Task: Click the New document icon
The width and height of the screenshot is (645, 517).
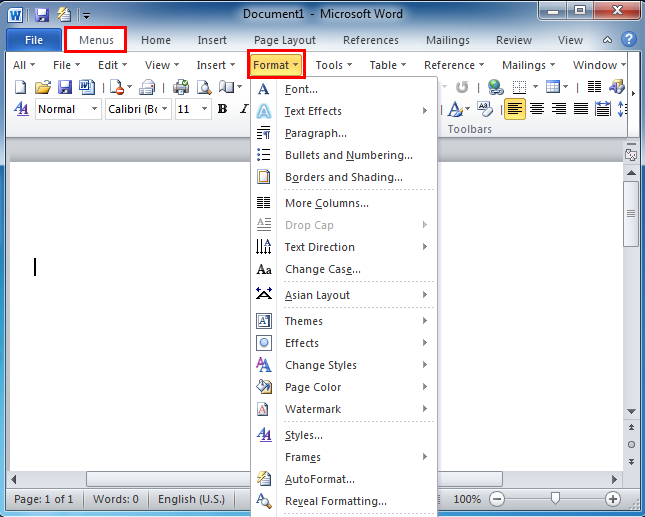Action: coord(21,88)
